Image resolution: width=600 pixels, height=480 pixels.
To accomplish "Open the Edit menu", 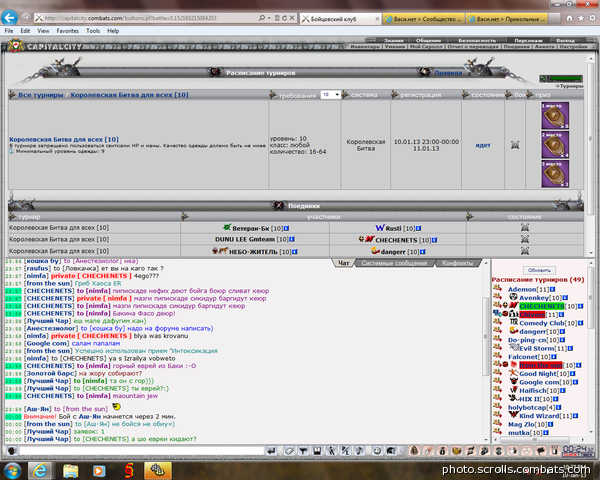I will [25, 31].
